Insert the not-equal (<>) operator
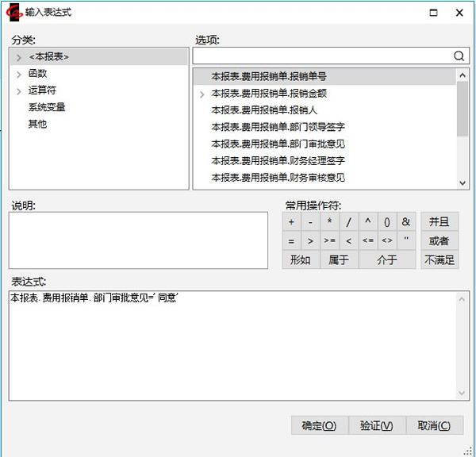 [x=387, y=240]
